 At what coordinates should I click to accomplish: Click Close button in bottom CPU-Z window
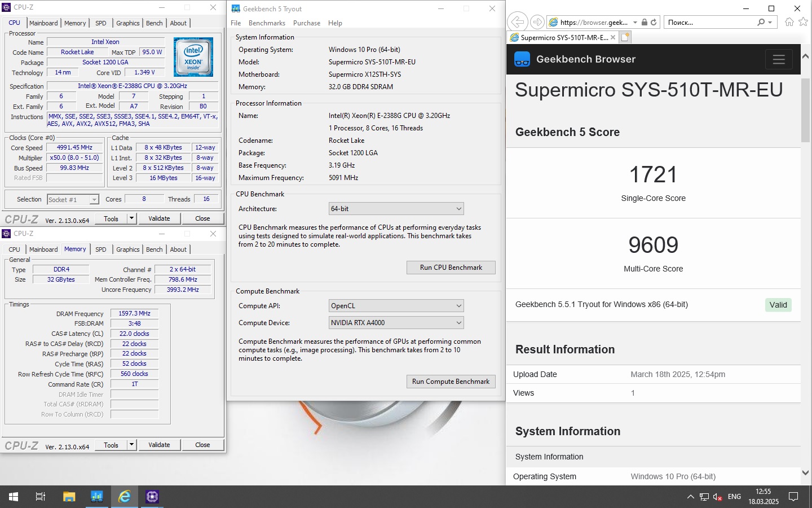click(x=202, y=445)
